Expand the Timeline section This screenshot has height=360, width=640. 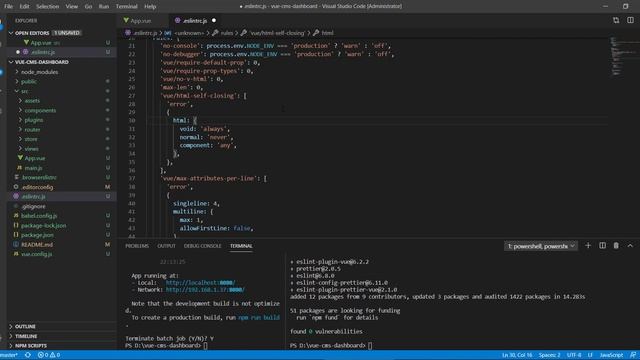26,336
